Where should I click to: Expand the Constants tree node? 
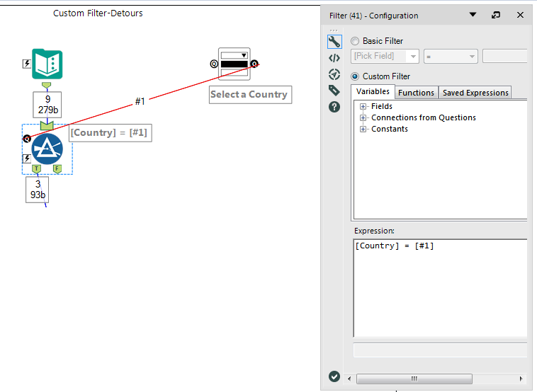click(363, 129)
